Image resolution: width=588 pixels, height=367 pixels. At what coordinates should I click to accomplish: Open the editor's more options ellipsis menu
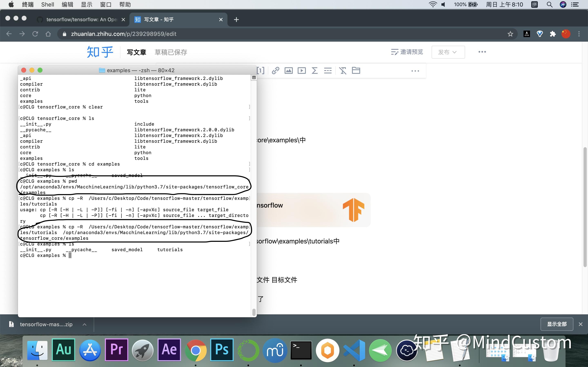[482, 52]
